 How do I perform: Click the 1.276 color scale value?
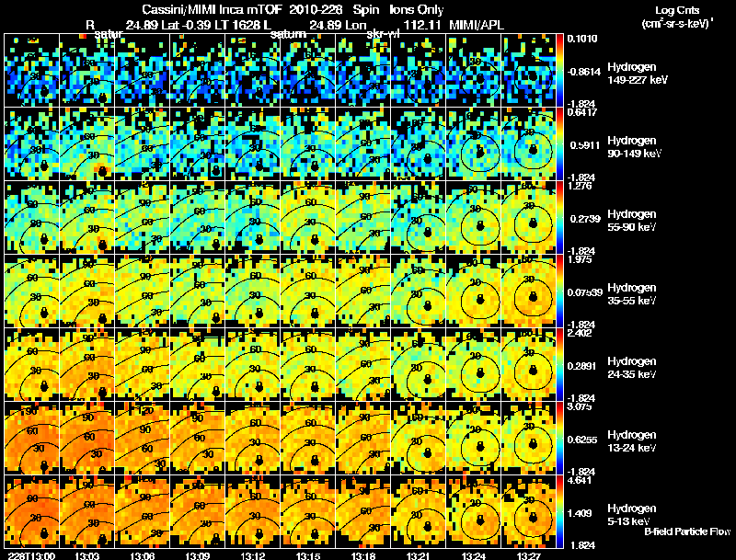click(x=580, y=186)
